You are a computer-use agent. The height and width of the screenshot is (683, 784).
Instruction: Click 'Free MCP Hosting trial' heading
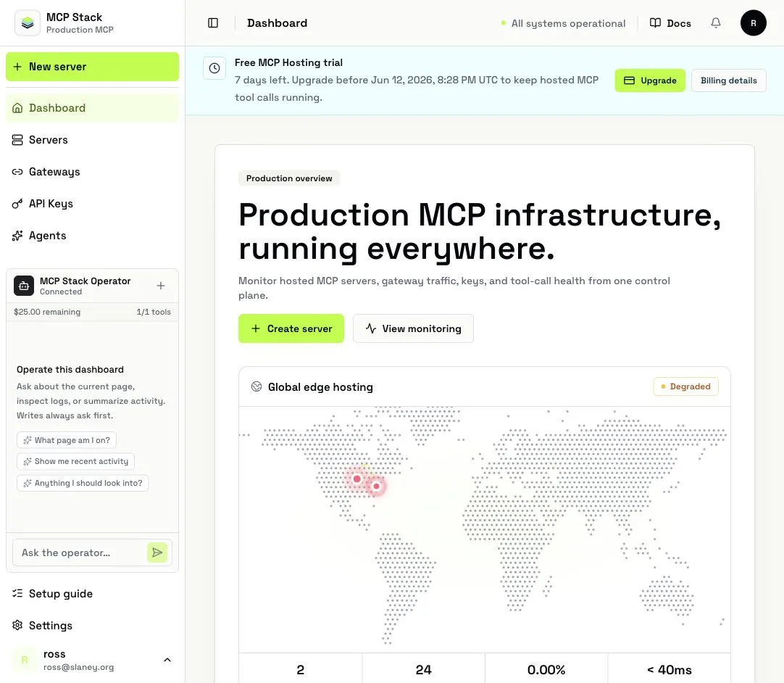288,62
